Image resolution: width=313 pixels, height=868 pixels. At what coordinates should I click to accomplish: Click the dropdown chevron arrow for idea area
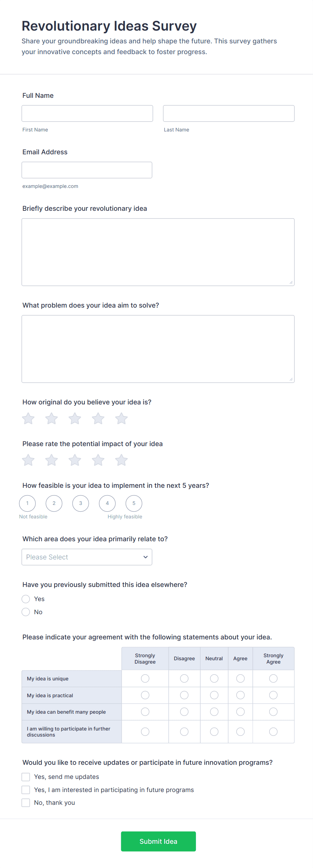click(x=145, y=557)
